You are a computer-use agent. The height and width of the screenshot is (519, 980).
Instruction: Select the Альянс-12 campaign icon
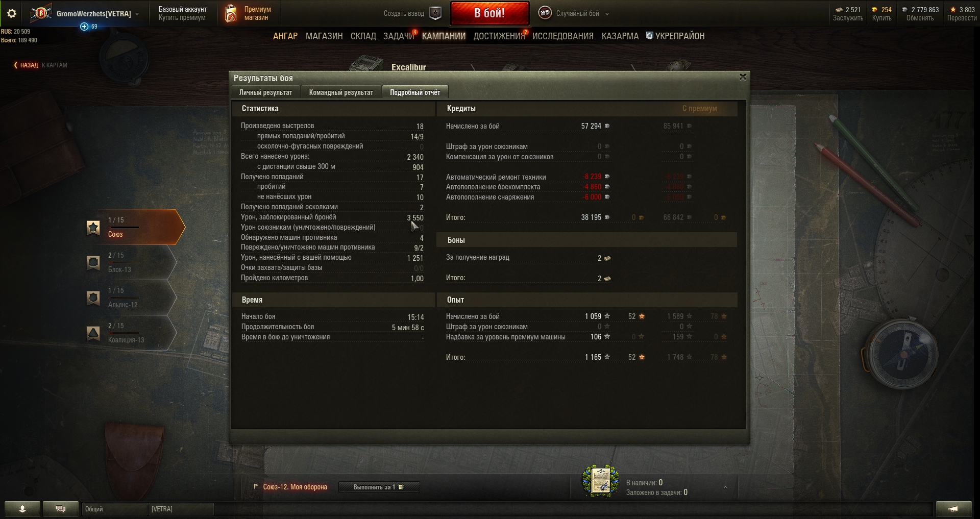click(x=93, y=298)
